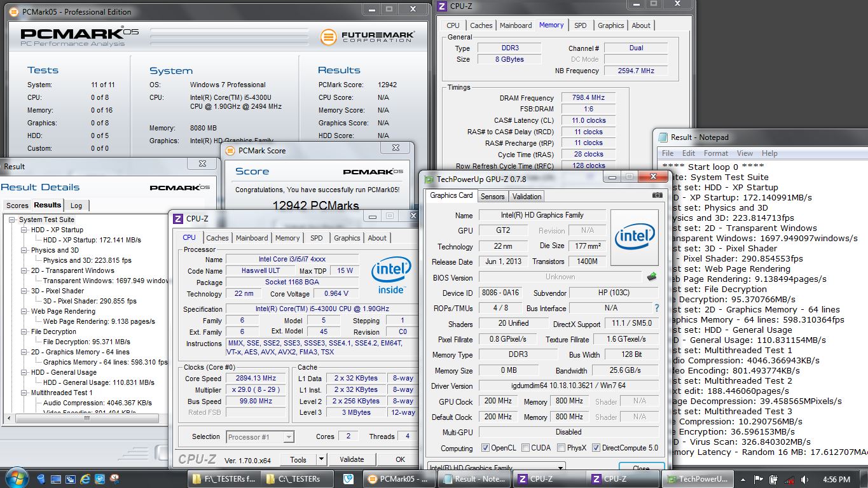Open the GPU selector dropdown in GPU-Z
868x488 pixels.
coord(560,468)
